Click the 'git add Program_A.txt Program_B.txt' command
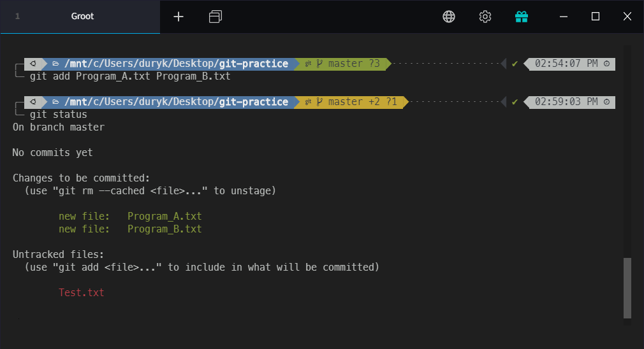The width and height of the screenshot is (644, 349). pos(130,76)
